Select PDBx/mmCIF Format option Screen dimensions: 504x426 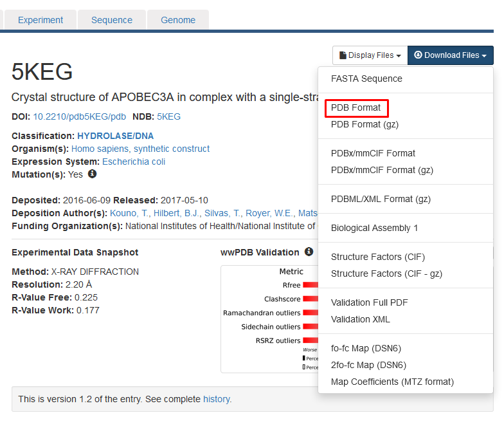(x=373, y=153)
